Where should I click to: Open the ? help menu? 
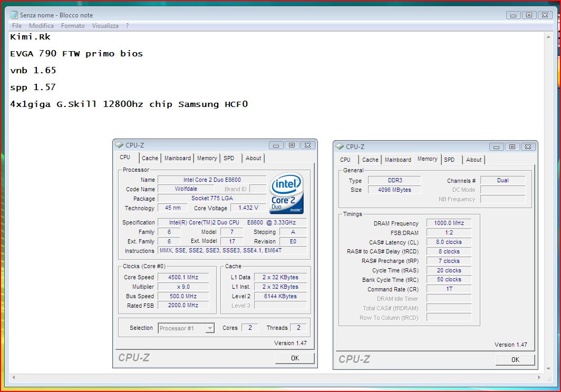[x=127, y=26]
